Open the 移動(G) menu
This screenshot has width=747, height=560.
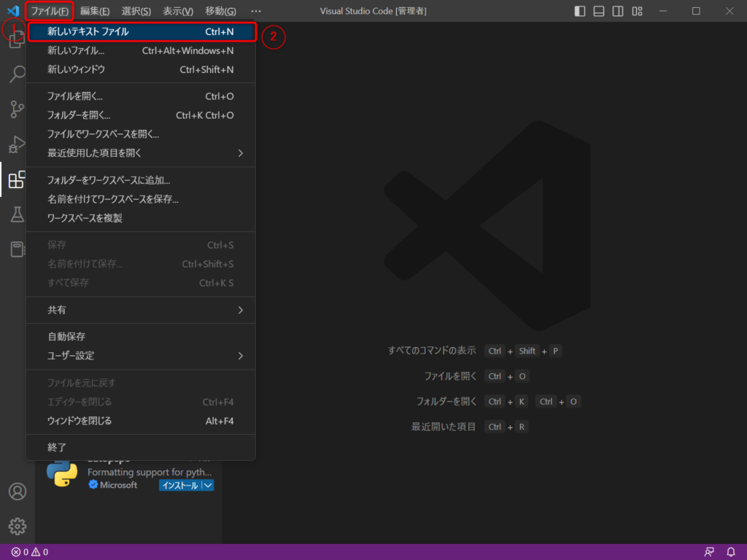pyautogui.click(x=220, y=11)
